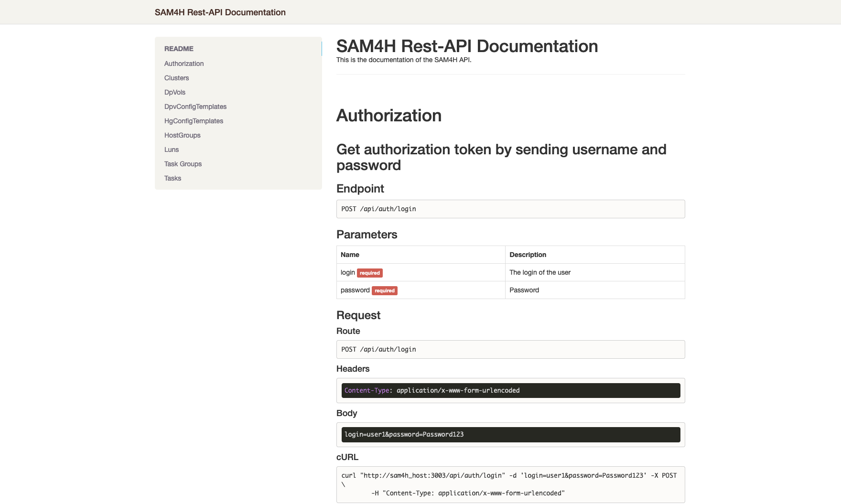Image resolution: width=841 pixels, height=504 pixels.
Task: Click the Content-Type header code block
Action: [510, 390]
